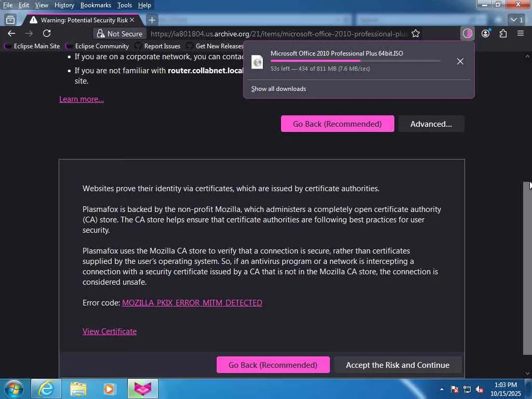This screenshot has width=532, height=399.
Task: Open the File menu
Action: (7, 5)
